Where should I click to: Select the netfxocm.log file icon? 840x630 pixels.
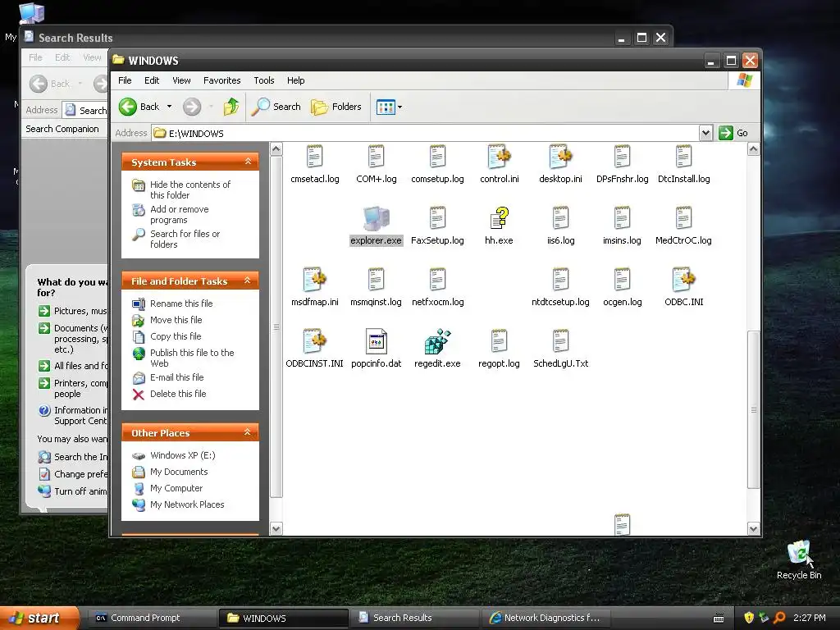click(438, 280)
